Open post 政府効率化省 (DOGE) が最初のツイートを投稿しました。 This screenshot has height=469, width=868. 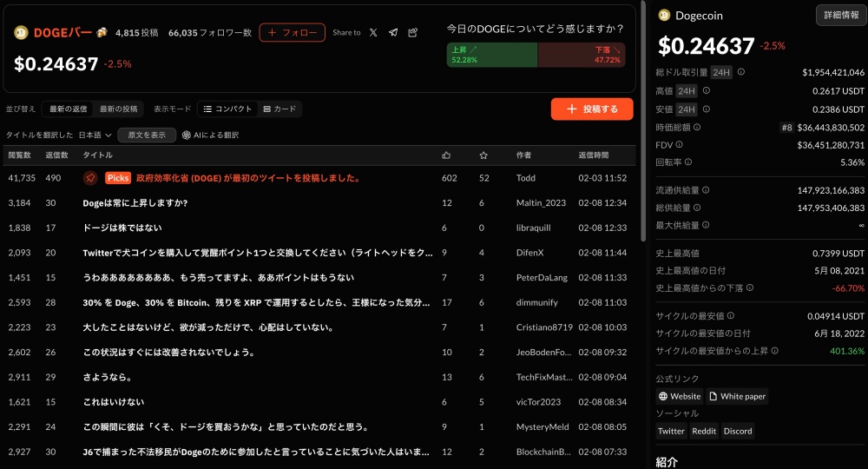(x=248, y=178)
